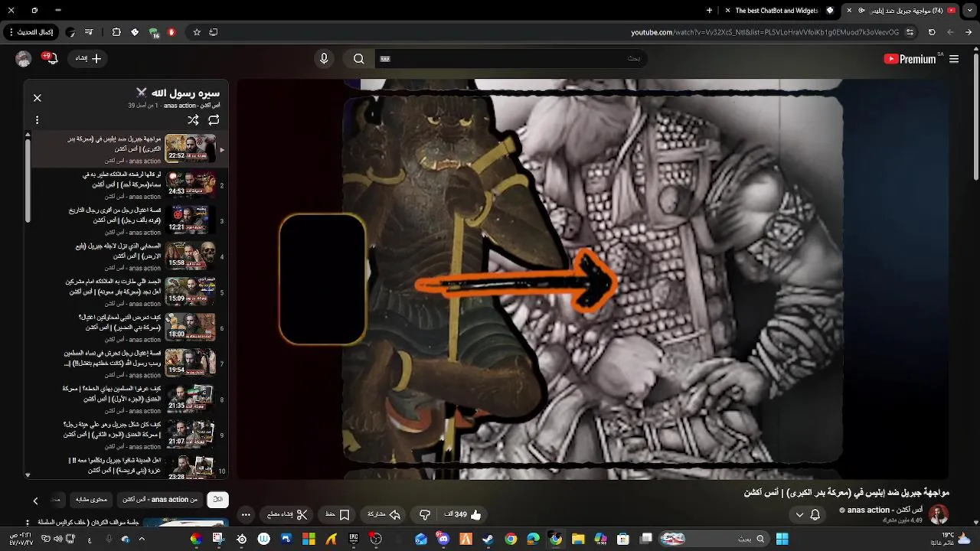980x551 pixels.
Task: Click the address bar URL
Action: click(x=765, y=32)
